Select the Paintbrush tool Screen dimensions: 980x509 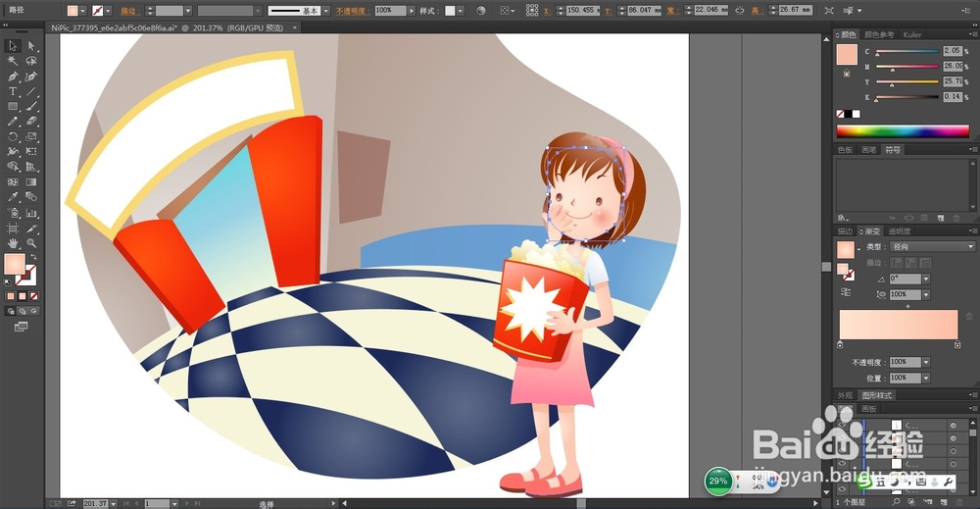point(31,106)
